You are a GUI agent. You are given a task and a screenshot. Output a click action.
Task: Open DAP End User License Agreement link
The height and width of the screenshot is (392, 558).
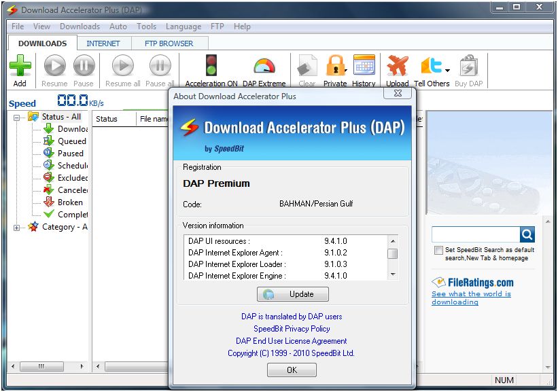click(291, 341)
